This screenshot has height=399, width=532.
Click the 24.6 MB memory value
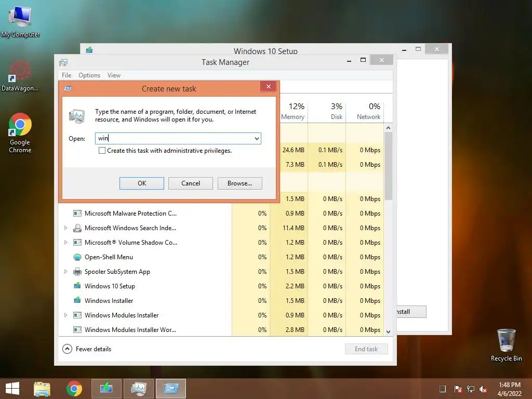click(x=294, y=150)
